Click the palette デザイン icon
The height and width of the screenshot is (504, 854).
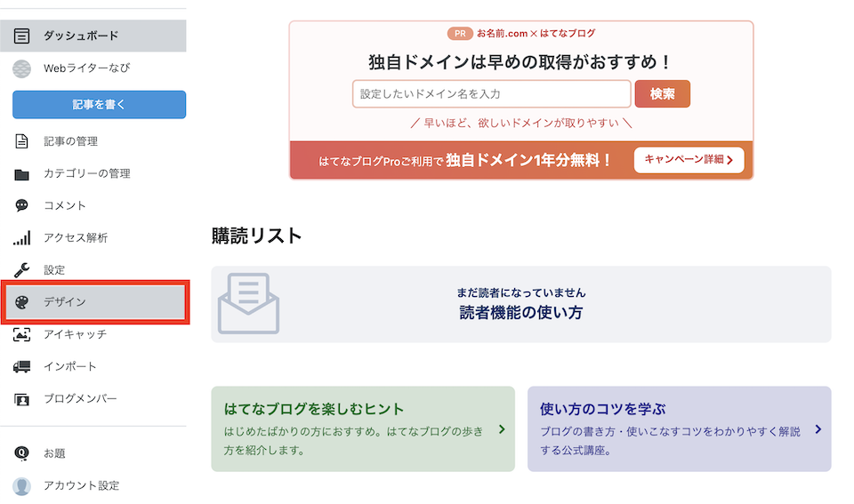(22, 302)
